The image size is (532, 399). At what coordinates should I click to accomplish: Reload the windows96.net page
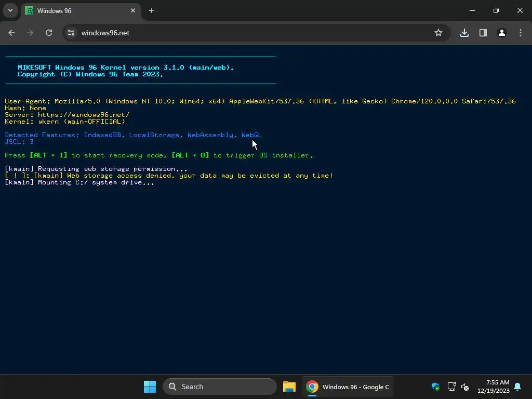[x=49, y=33]
